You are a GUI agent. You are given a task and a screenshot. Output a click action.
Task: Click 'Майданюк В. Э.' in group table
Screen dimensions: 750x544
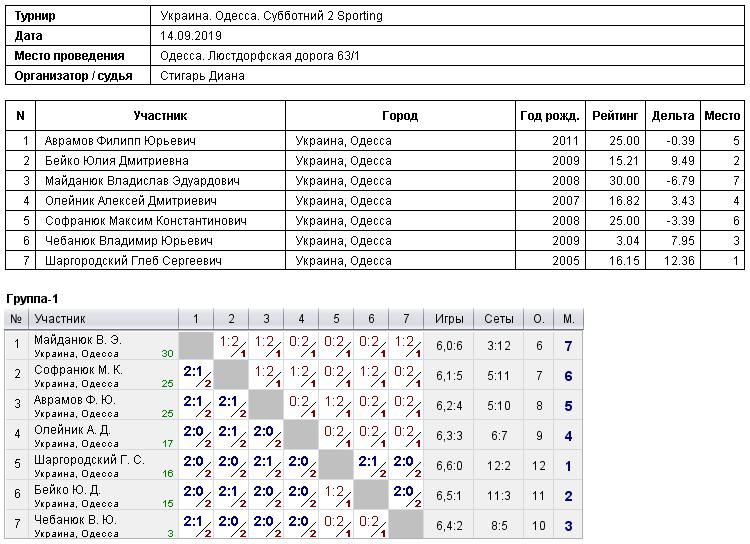[78, 340]
